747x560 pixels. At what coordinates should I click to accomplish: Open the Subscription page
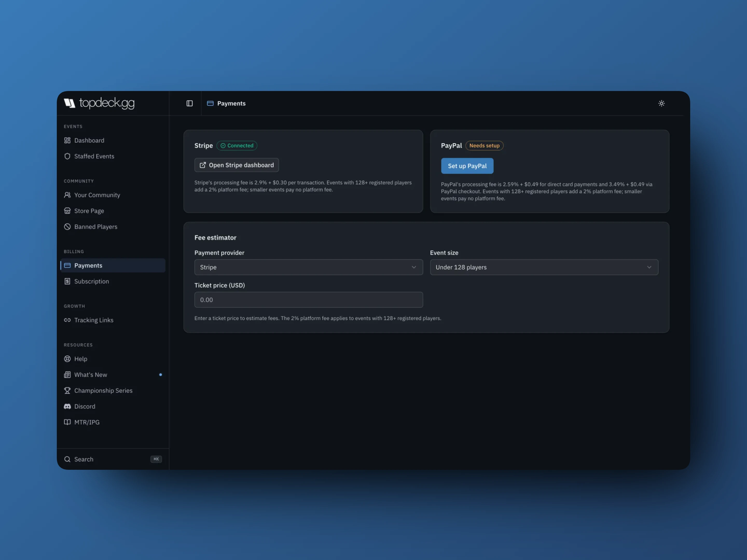113,282
